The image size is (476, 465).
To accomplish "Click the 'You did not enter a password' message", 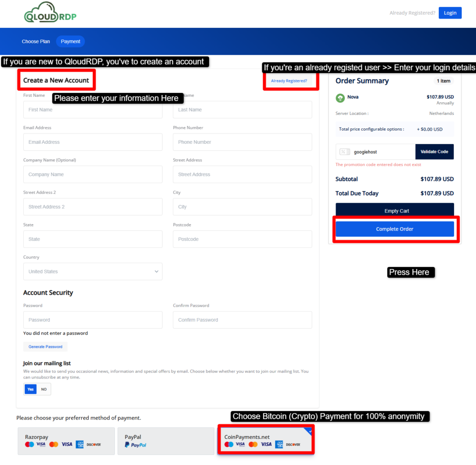I will pyautogui.click(x=56, y=333).
